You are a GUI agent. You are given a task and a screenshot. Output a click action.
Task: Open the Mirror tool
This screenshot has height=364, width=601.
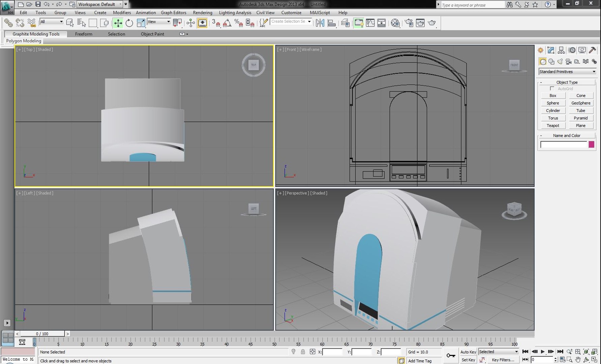pyautogui.click(x=320, y=23)
